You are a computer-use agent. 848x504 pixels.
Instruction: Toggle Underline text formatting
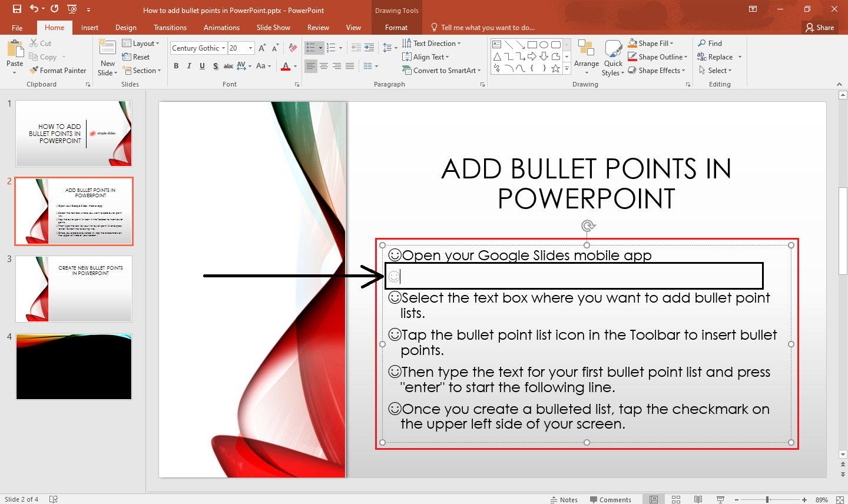pos(202,66)
